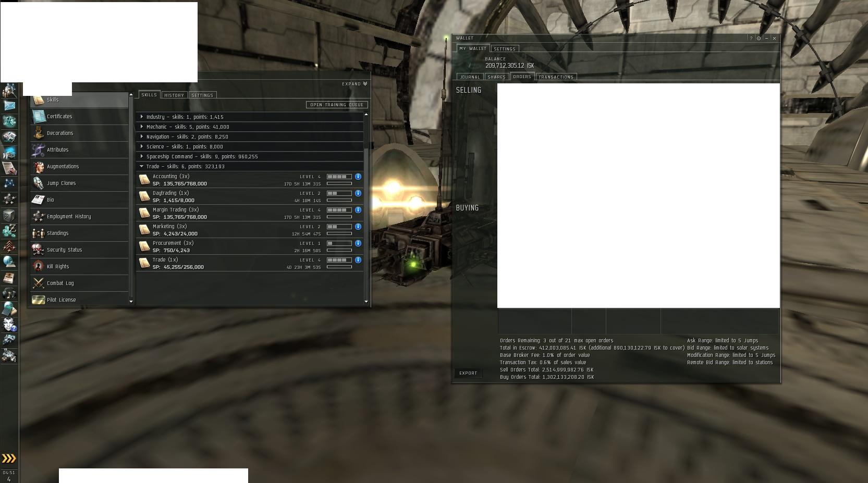Expand the Mechanic skill group
The height and width of the screenshot is (483, 868).
[x=142, y=127]
